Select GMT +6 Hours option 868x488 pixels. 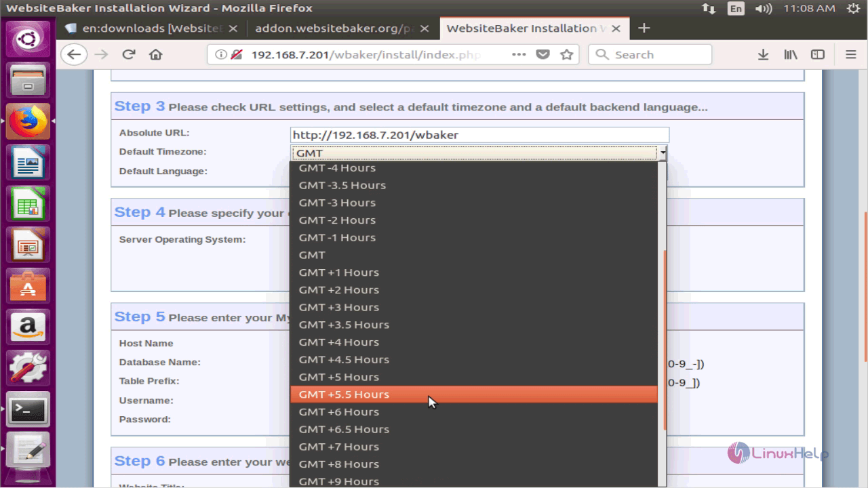[x=473, y=412]
